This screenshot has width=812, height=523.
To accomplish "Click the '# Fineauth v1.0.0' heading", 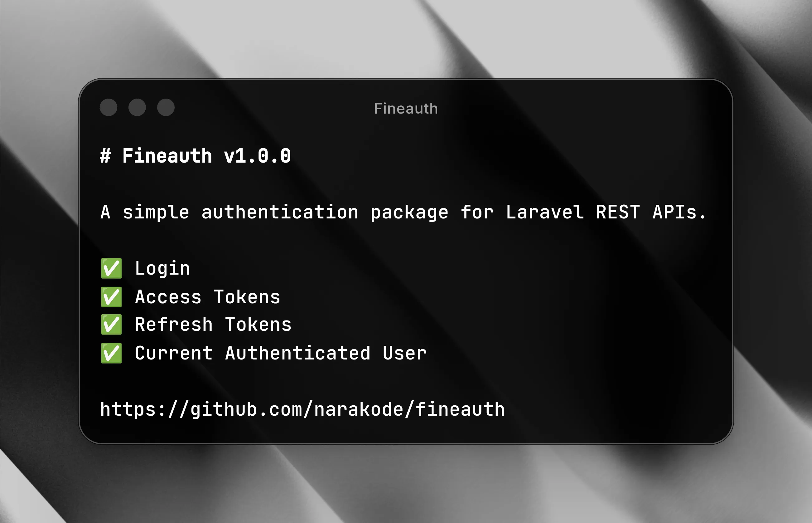I will (x=196, y=156).
